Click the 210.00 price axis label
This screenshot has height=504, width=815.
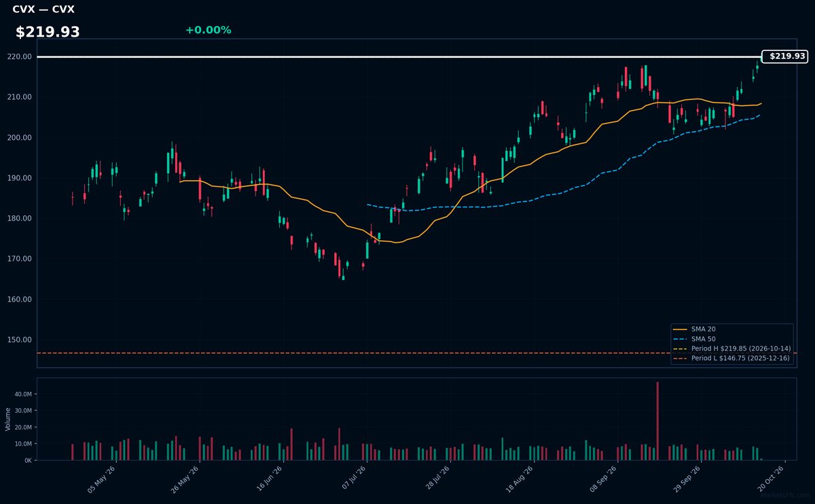[x=21, y=97]
